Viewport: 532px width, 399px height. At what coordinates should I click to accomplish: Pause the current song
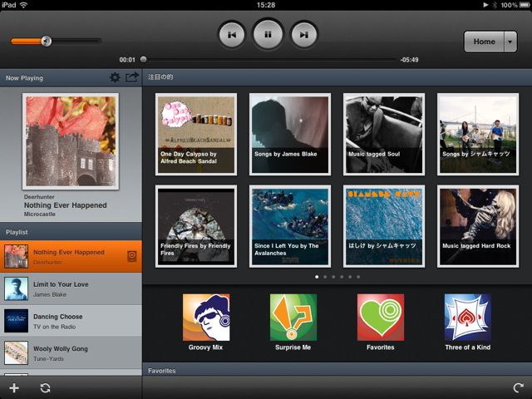[x=268, y=34]
